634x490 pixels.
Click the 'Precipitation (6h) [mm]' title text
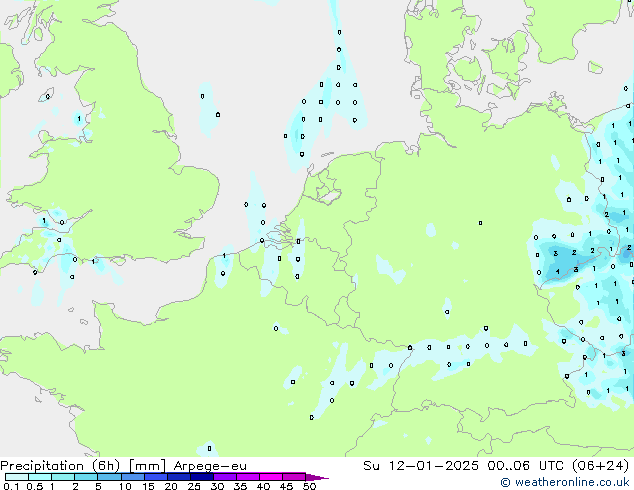pos(83,466)
